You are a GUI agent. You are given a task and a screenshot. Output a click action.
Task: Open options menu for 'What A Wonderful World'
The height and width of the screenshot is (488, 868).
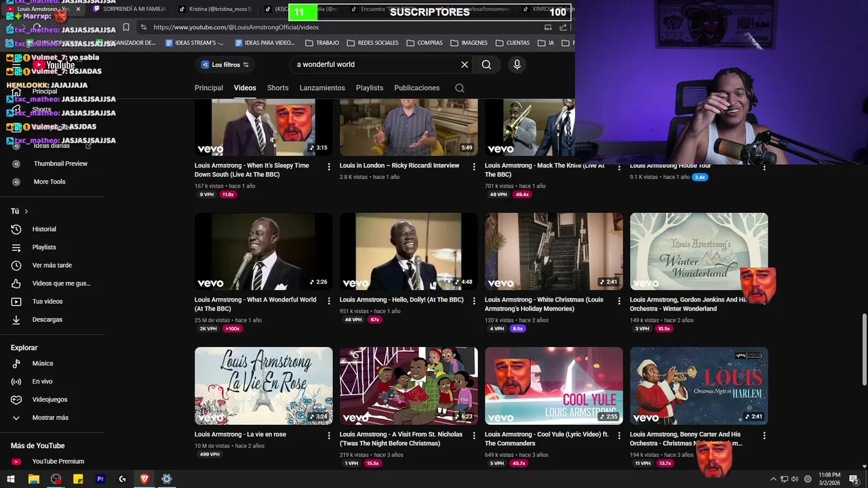329,301
